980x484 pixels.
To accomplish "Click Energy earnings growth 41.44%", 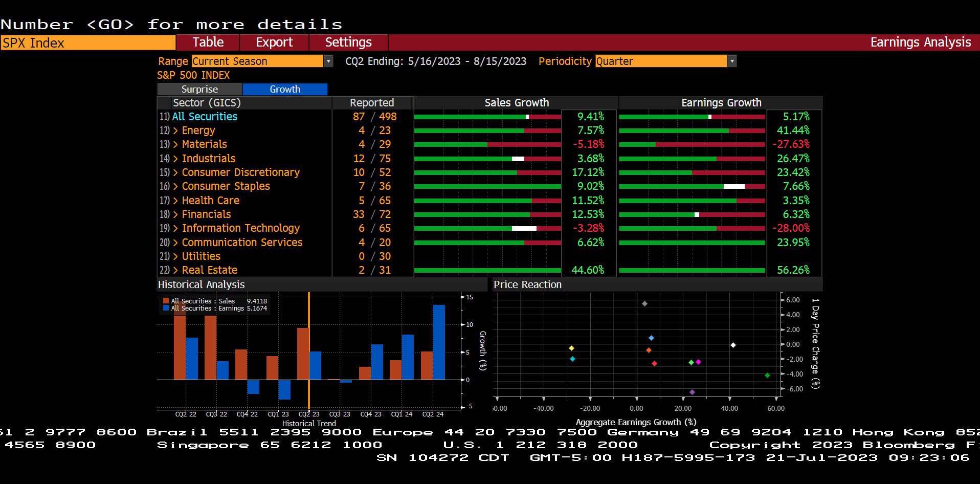I will pos(793,130).
